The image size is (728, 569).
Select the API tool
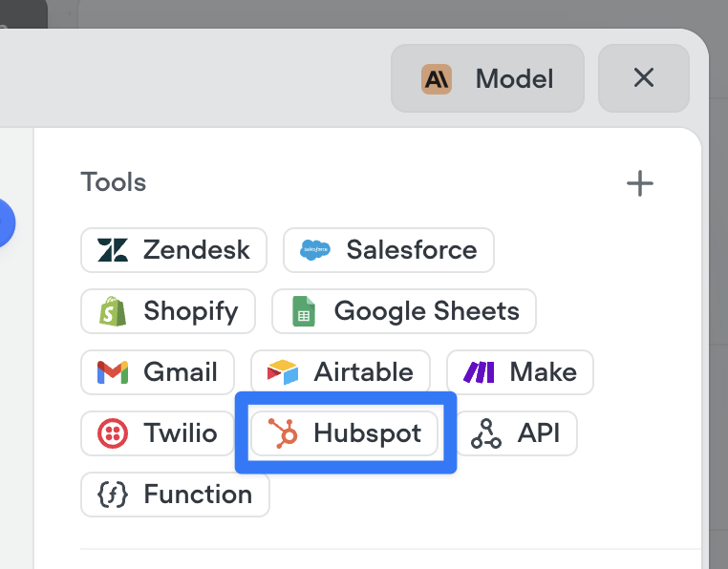click(x=516, y=433)
